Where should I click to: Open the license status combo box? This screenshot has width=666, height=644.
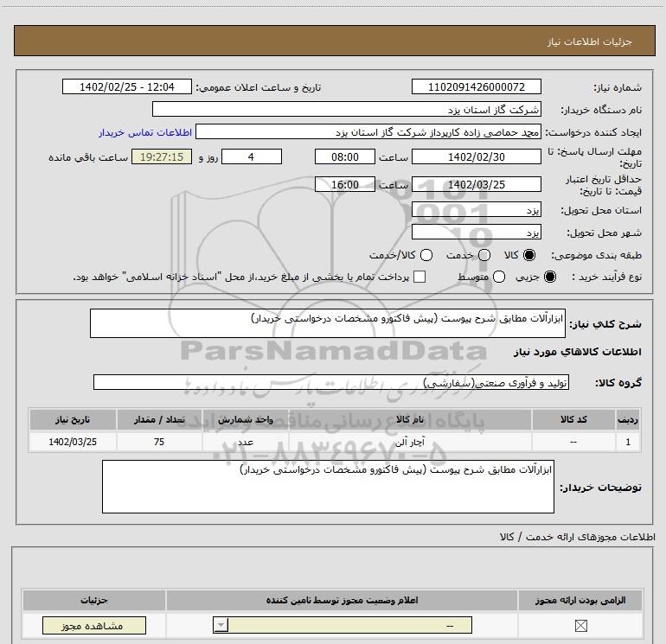[343, 625]
